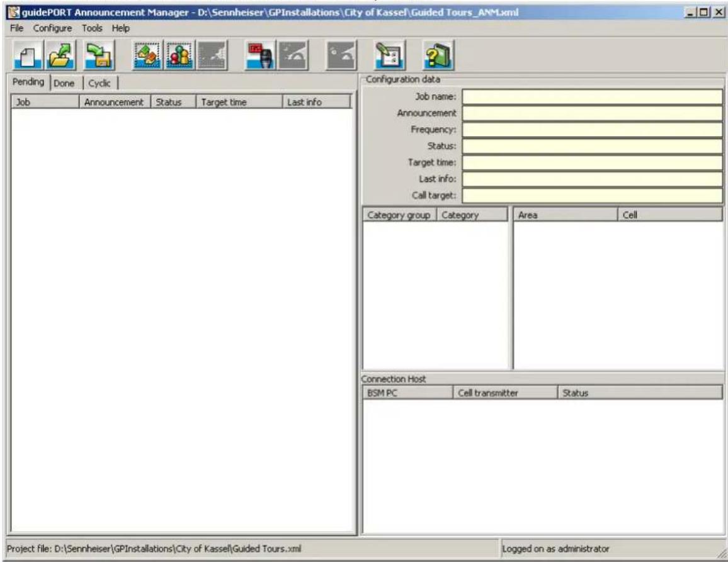This screenshot has height=562, width=728.
Task: Click the Area column header
Action: coord(565,215)
